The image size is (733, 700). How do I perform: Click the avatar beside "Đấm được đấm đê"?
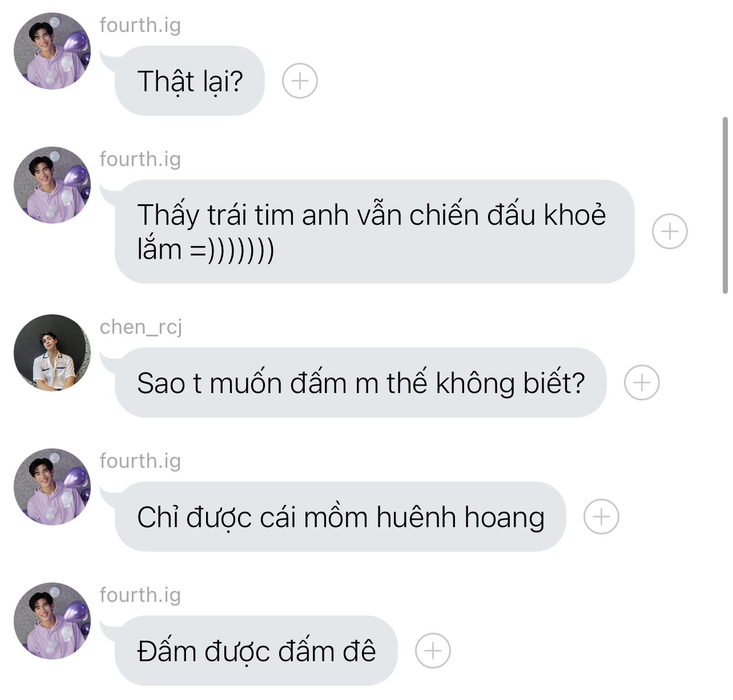point(52,621)
